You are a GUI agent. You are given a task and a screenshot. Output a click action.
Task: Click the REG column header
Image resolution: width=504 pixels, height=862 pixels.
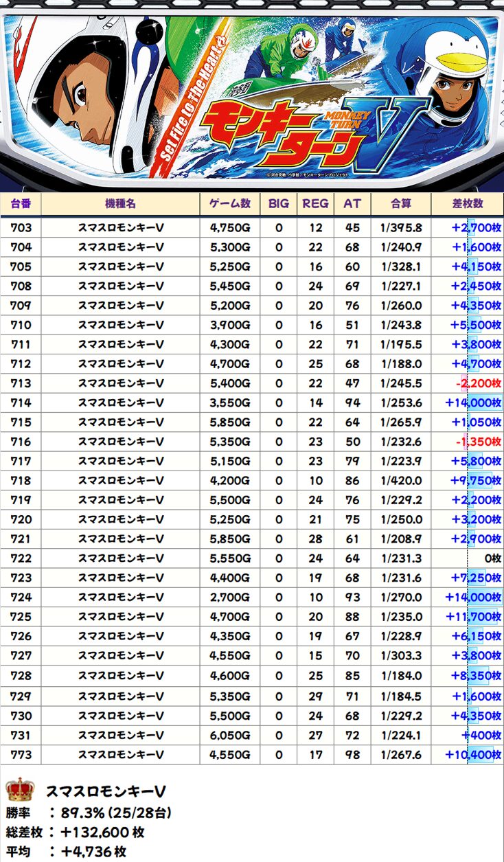click(x=315, y=204)
